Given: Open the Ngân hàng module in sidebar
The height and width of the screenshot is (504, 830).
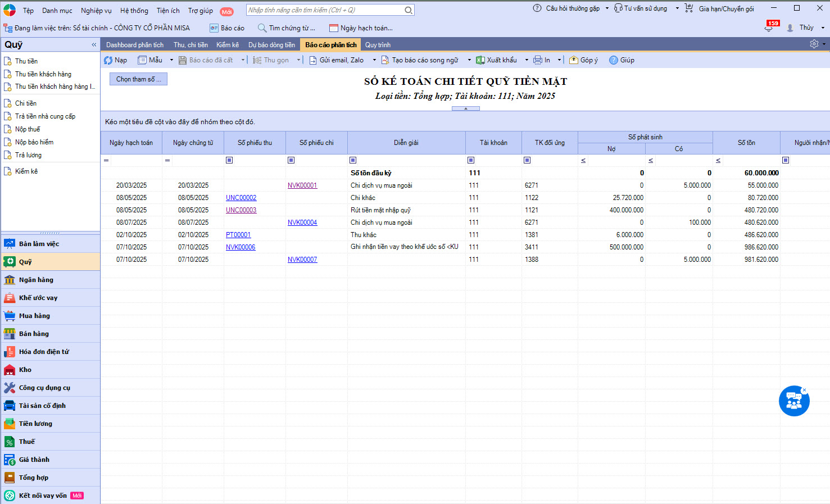Looking at the screenshot, I should (36, 280).
